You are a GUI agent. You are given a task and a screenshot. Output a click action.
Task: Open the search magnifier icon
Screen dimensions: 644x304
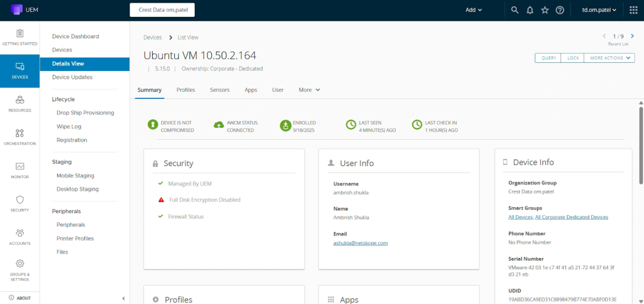[514, 10]
